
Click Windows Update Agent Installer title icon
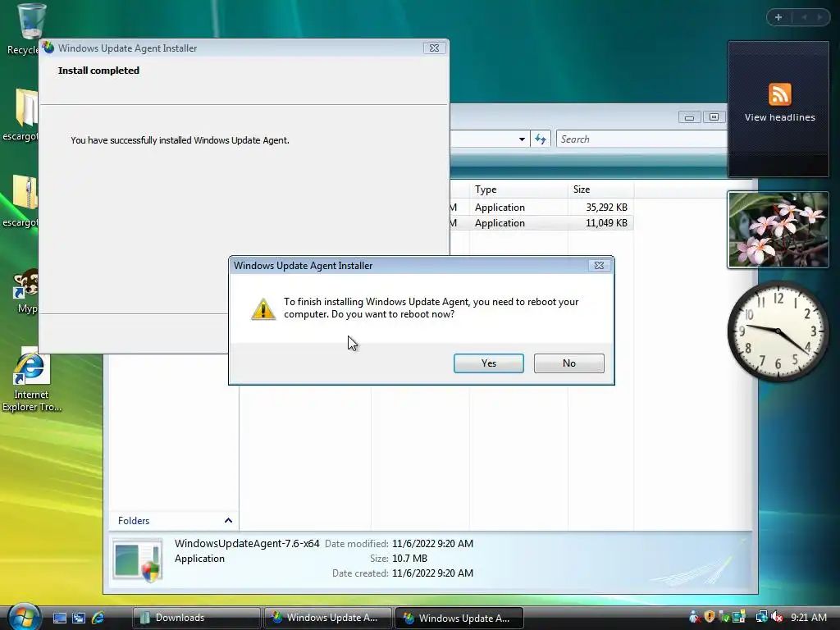point(48,48)
